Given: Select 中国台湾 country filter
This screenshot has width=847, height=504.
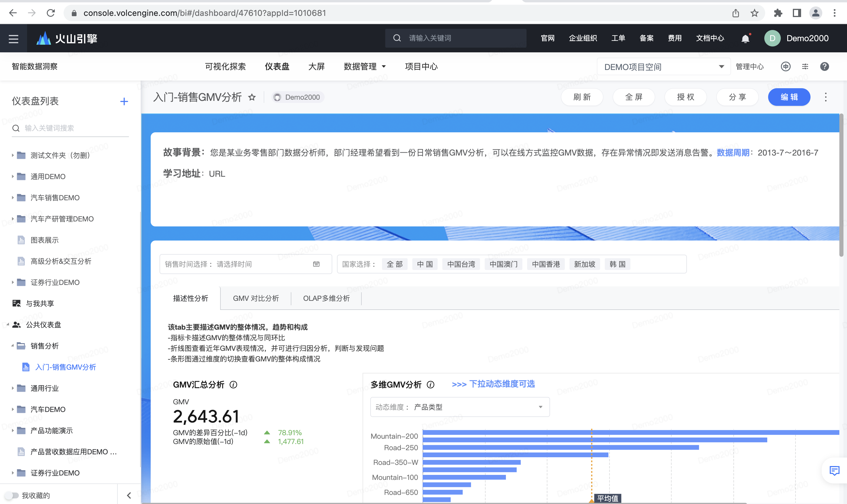Looking at the screenshot, I should [x=461, y=264].
